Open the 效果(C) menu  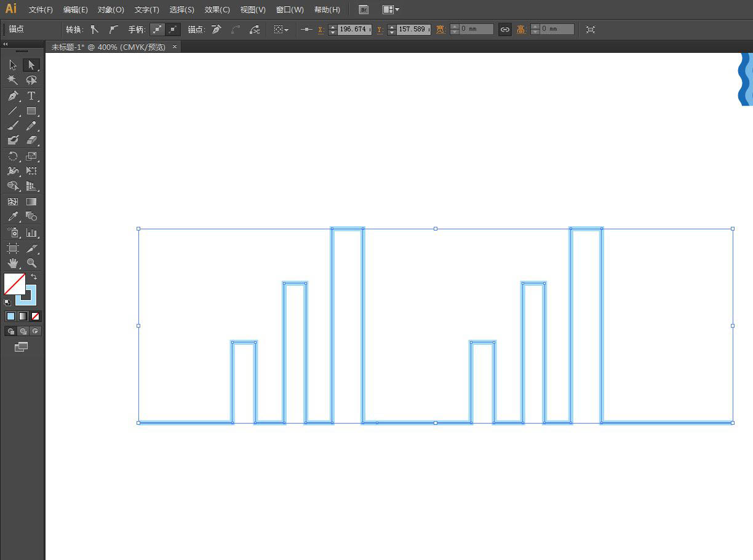coord(217,10)
